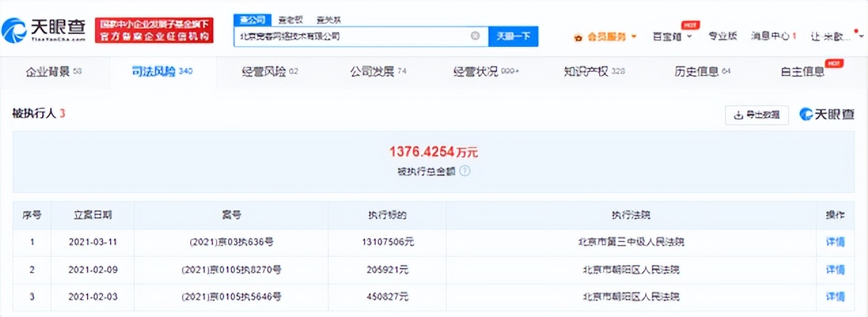Click the date 2021-03-11
Viewport: 868px width, 317px height.
tap(93, 242)
